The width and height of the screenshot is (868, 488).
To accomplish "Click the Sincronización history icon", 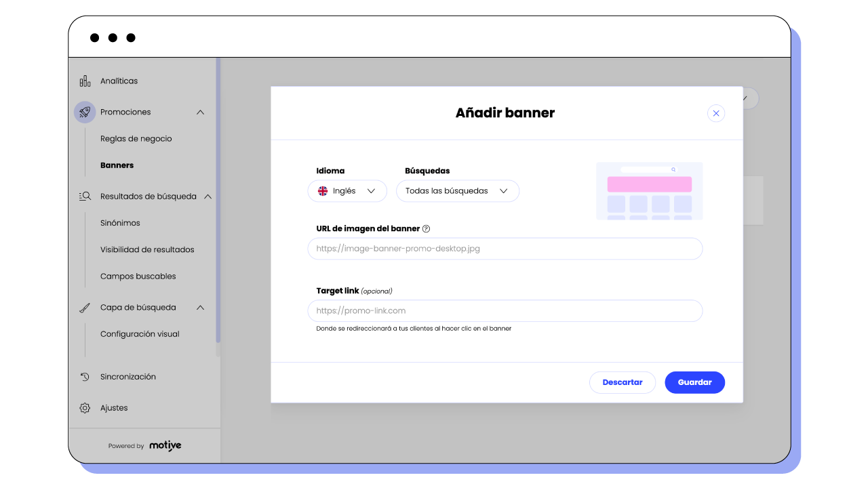I will 85,377.
